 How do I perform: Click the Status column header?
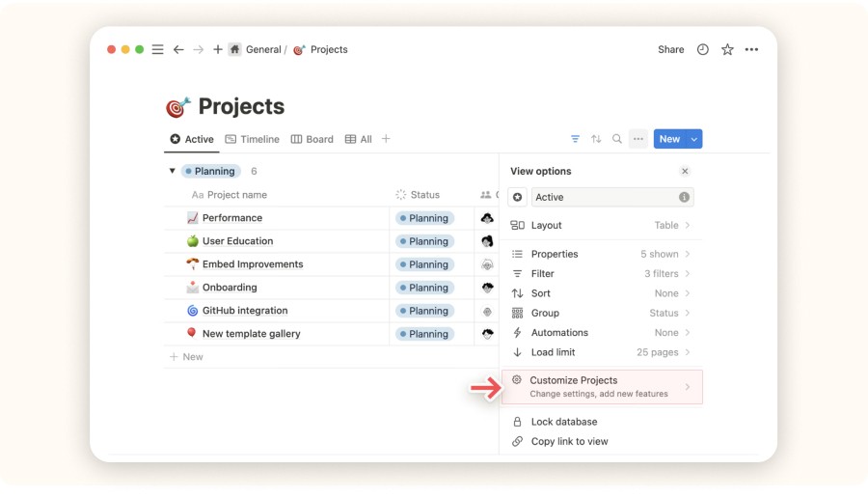coord(418,195)
